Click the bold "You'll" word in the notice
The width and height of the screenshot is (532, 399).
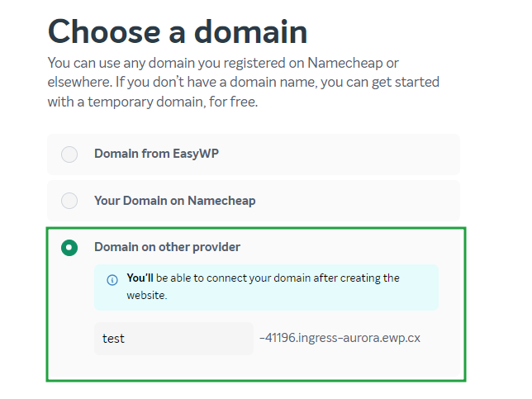pos(140,278)
